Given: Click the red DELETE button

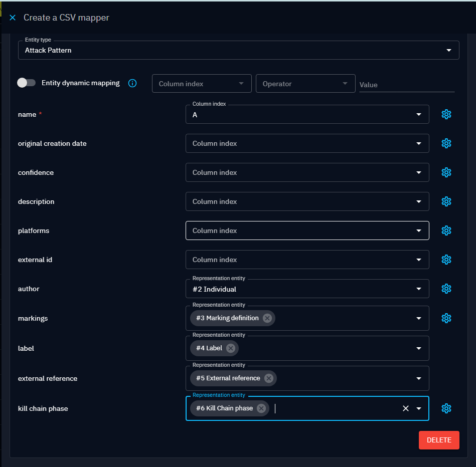Looking at the screenshot, I should coord(439,440).
